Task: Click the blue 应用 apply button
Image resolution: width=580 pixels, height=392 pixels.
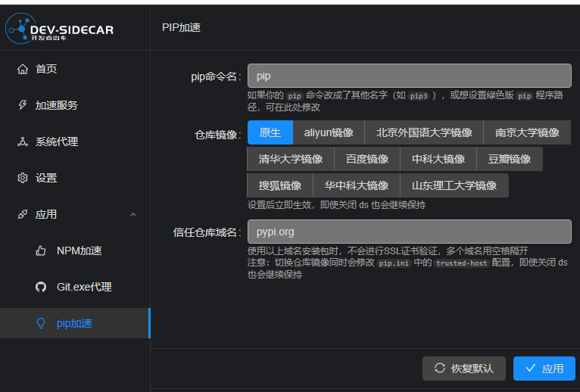Action: (x=544, y=369)
